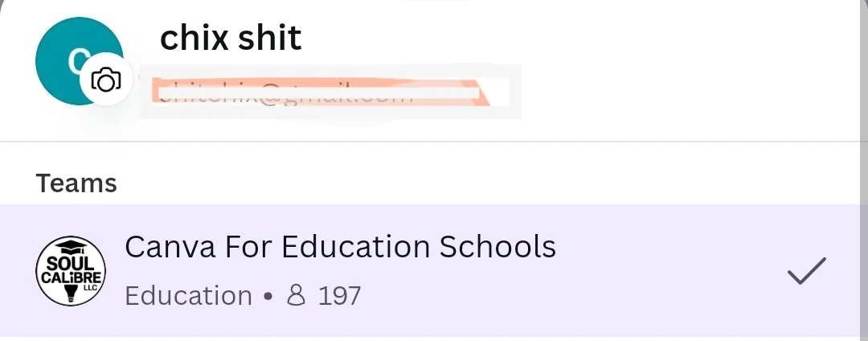Screen dimensions: 868x341
Task: Click the checkmark on the selected team
Action: (x=807, y=271)
